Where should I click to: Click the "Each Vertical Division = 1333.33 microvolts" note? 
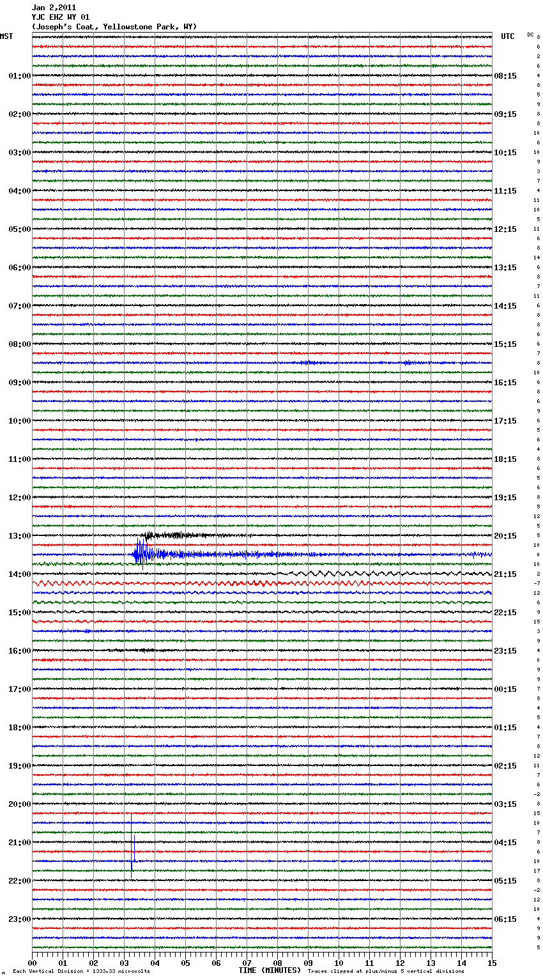coord(81,971)
